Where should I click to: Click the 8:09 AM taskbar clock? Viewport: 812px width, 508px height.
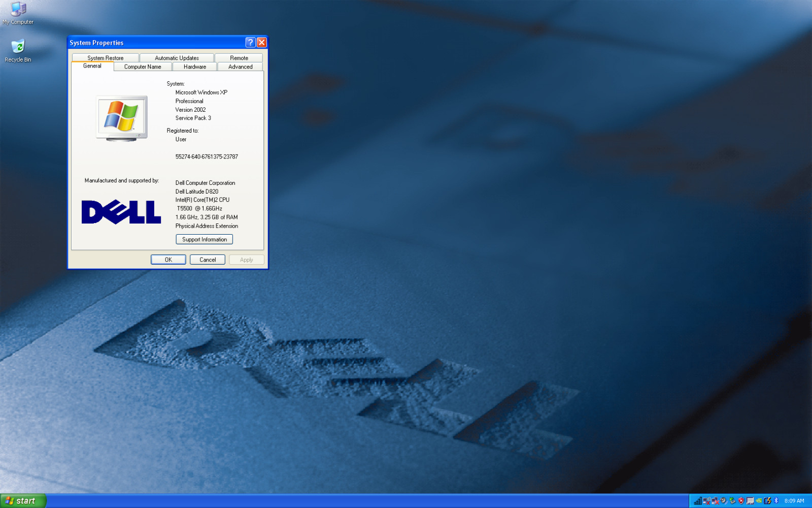(794, 501)
